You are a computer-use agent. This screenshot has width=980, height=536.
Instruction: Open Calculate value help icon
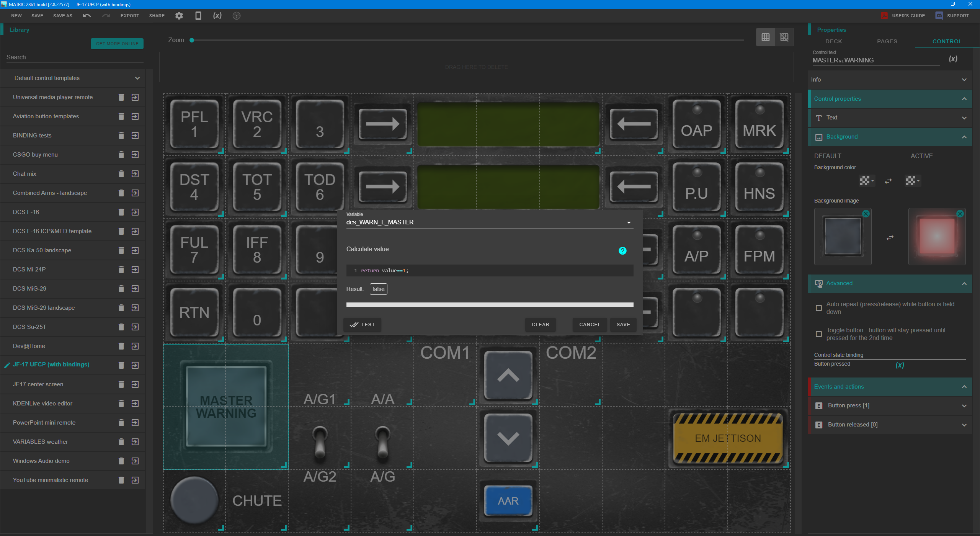(x=622, y=251)
